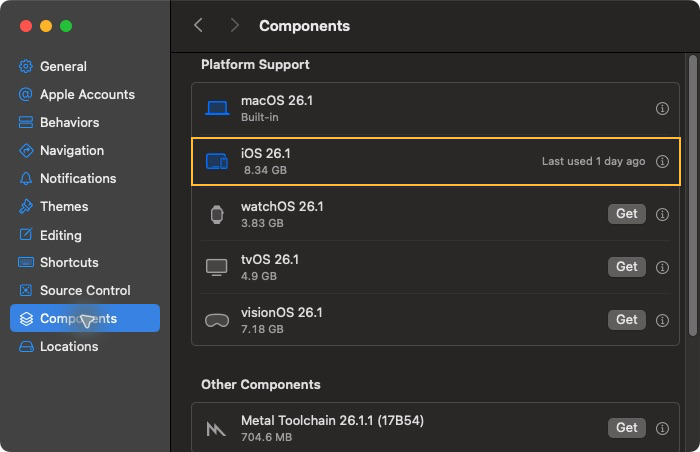Click the General gear icon in sidebar
This screenshot has width=700, height=452.
26,66
